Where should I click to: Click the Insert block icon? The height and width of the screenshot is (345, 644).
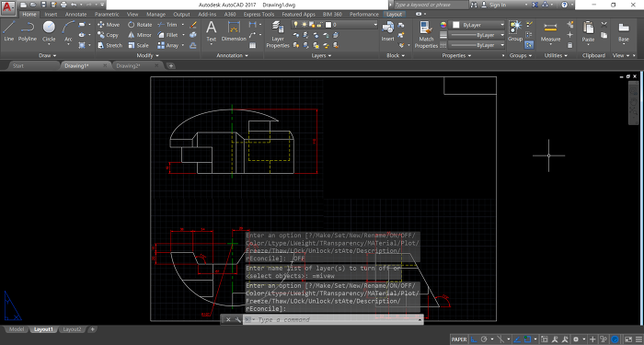click(387, 31)
